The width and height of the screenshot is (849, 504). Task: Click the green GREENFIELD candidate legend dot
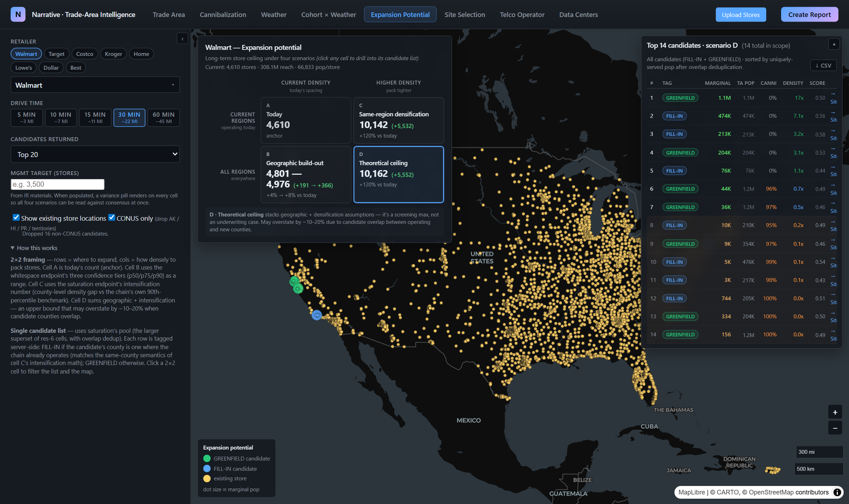coord(207,458)
